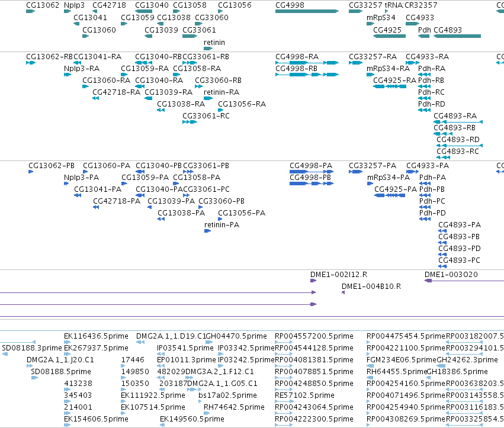Click the CG4893-RA transcript label
Image resolution: width=504 pixels, height=428 pixels.
455,115
